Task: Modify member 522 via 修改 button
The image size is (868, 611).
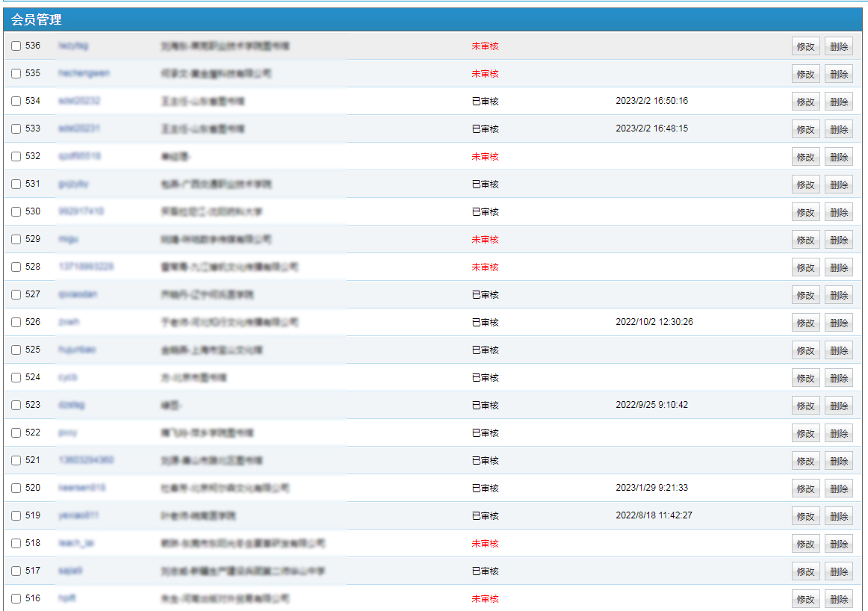Action: point(805,433)
